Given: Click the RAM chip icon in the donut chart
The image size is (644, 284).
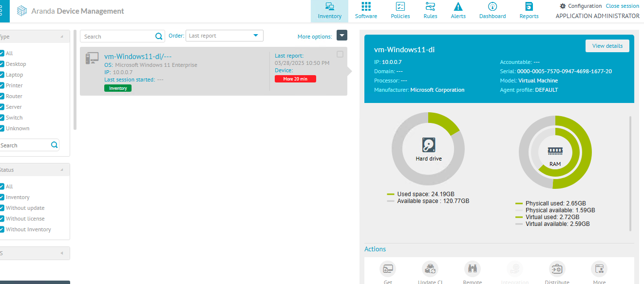Looking at the screenshot, I should pos(555,151).
